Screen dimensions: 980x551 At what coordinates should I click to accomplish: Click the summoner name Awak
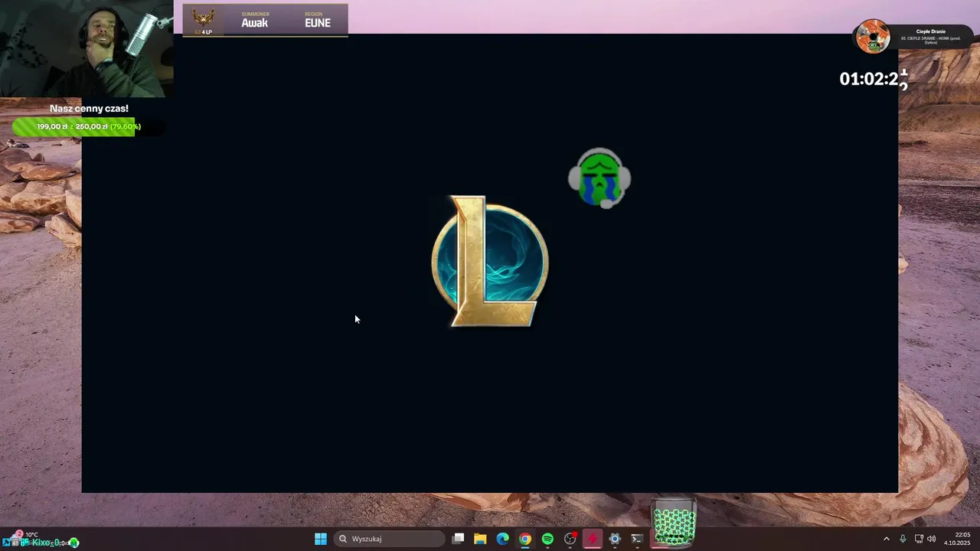(255, 23)
